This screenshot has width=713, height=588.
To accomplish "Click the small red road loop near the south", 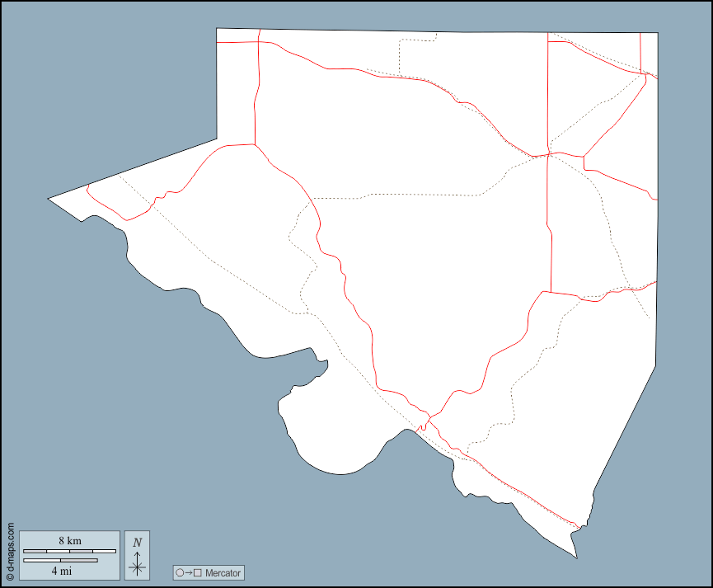I will (x=423, y=425).
